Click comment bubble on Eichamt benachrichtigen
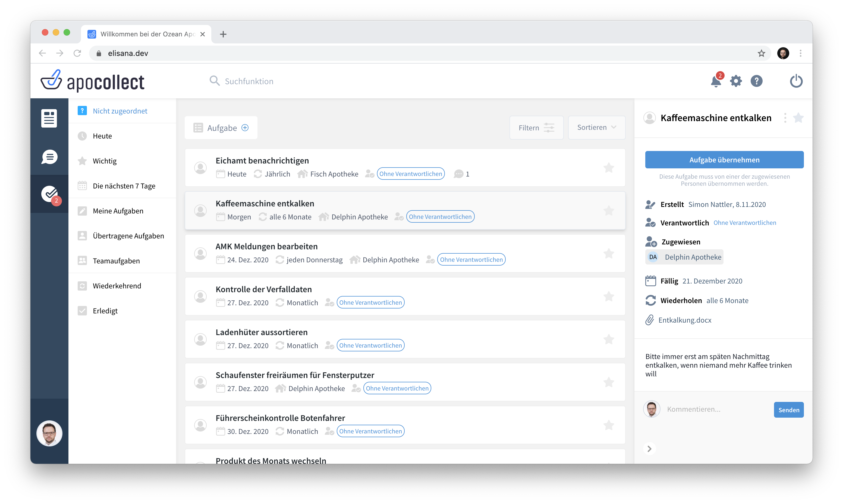 tap(458, 174)
